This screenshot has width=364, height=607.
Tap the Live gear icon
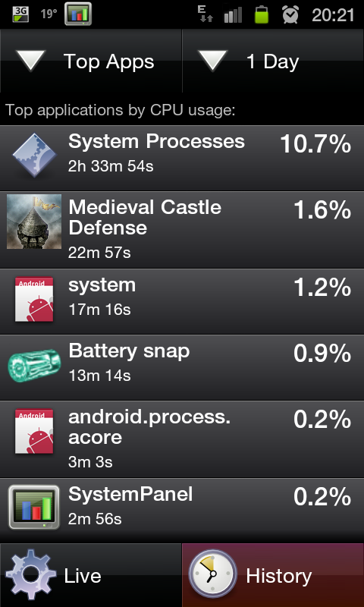[x=31, y=574]
